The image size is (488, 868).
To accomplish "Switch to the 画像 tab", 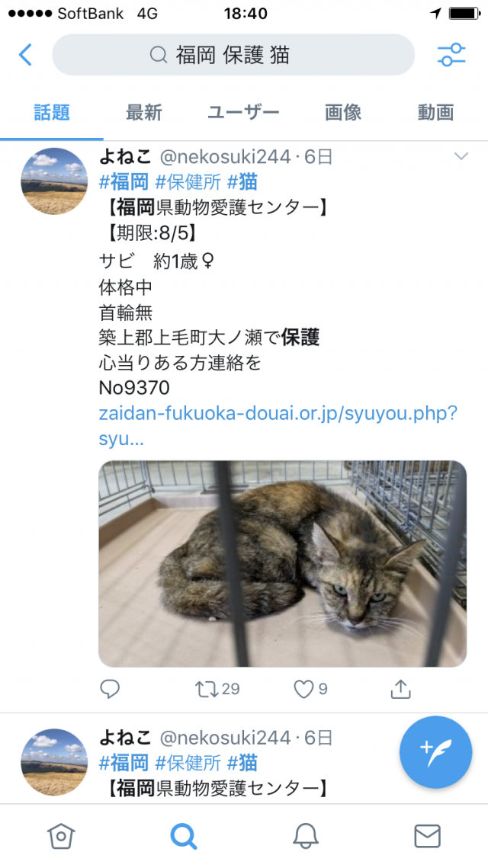I will pos(343,112).
